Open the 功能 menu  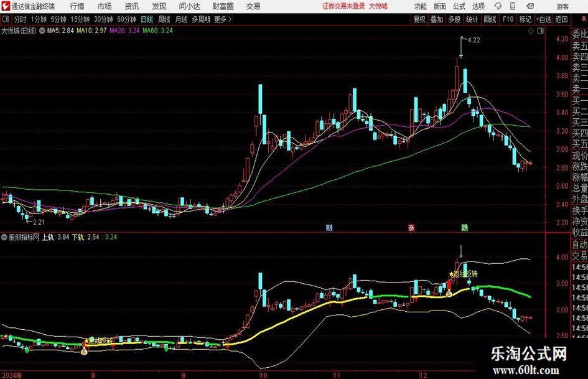(421, 6)
